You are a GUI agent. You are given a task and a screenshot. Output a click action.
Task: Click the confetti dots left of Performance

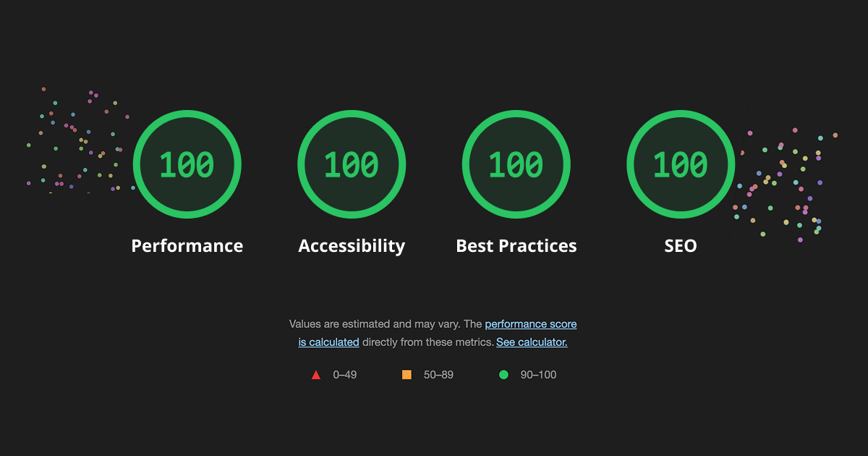pyautogui.click(x=80, y=140)
